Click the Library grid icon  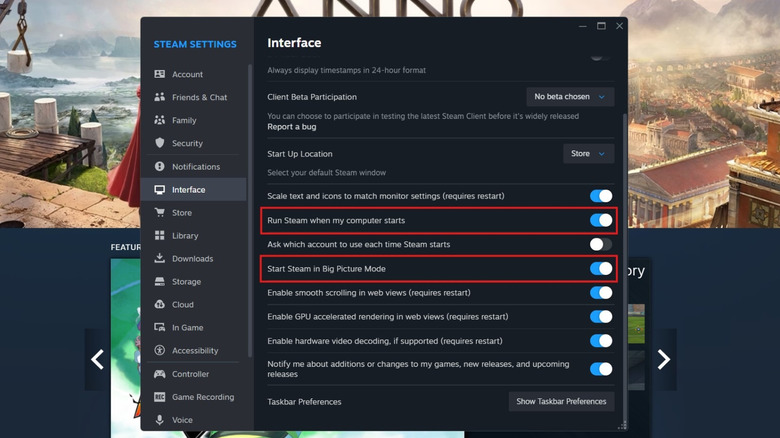pyautogui.click(x=160, y=235)
